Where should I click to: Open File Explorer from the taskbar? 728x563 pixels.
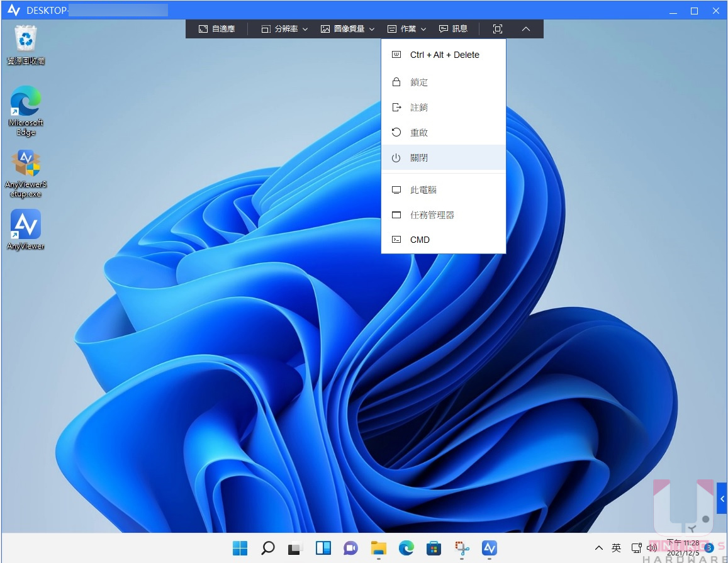[x=378, y=548]
